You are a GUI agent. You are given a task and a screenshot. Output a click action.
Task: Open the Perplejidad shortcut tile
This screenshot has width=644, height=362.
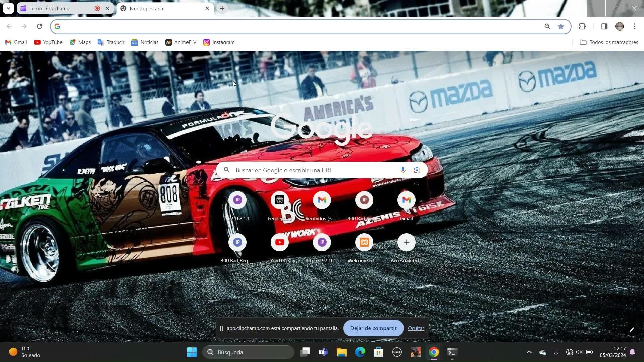click(x=279, y=200)
